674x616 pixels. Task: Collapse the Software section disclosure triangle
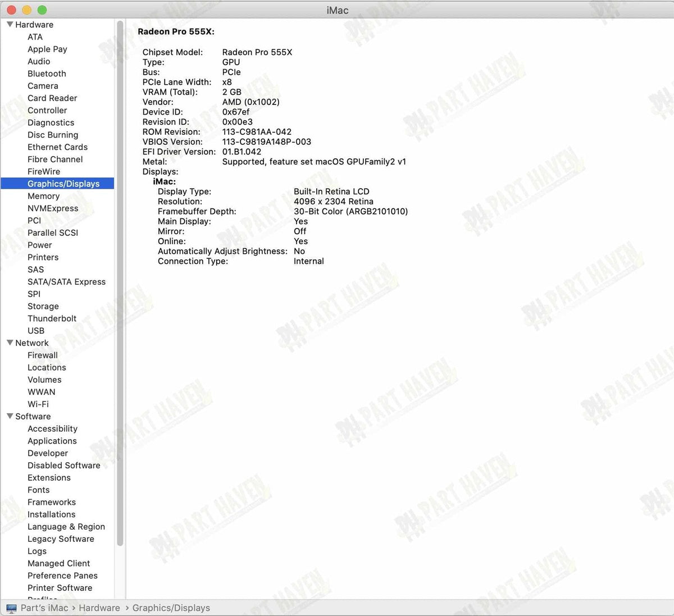point(10,416)
